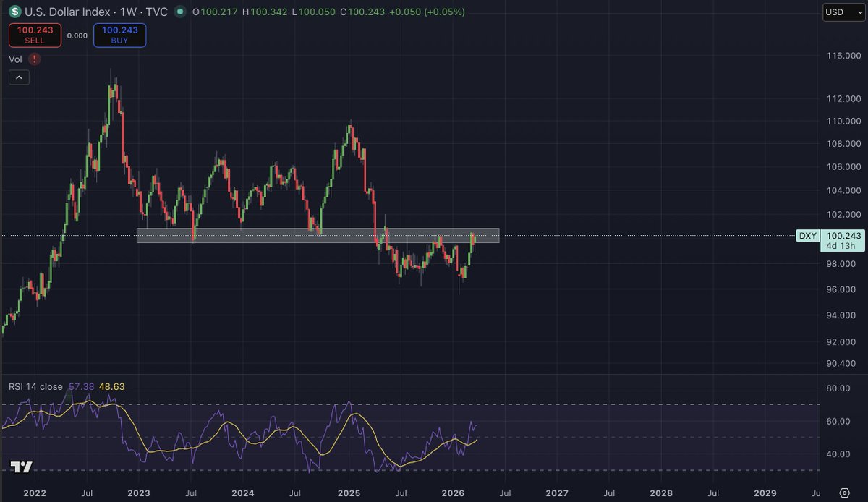
Task: Click the 2022 label on time axis
Action: [x=33, y=493]
